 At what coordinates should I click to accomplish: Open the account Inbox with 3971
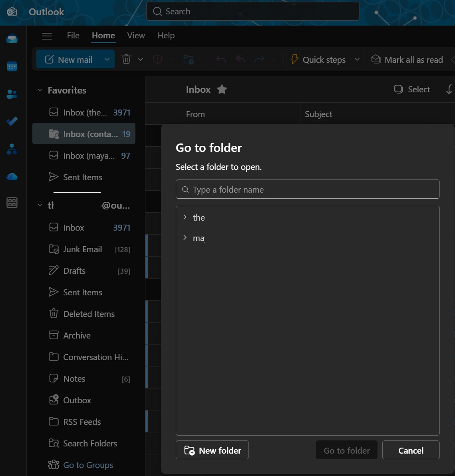(x=84, y=227)
